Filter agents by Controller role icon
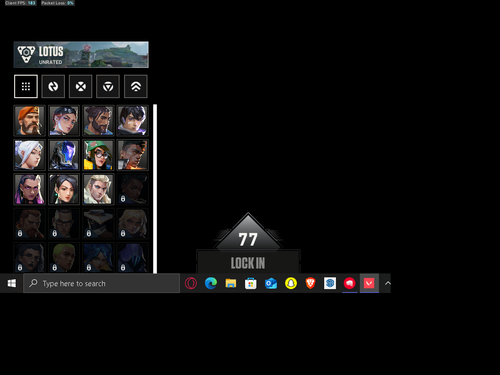The height and width of the screenshot is (375, 500). click(136, 86)
